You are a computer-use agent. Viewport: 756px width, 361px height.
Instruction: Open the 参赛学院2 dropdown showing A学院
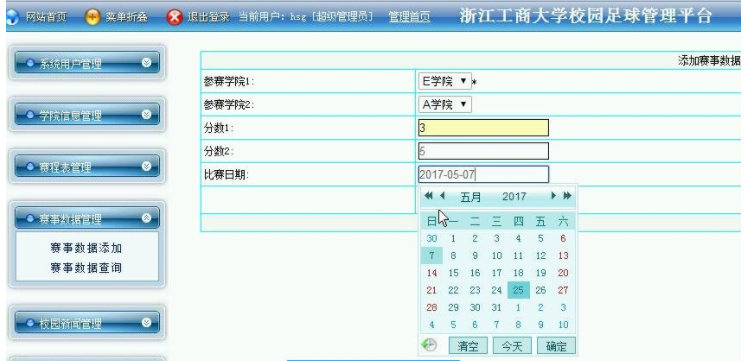click(445, 104)
